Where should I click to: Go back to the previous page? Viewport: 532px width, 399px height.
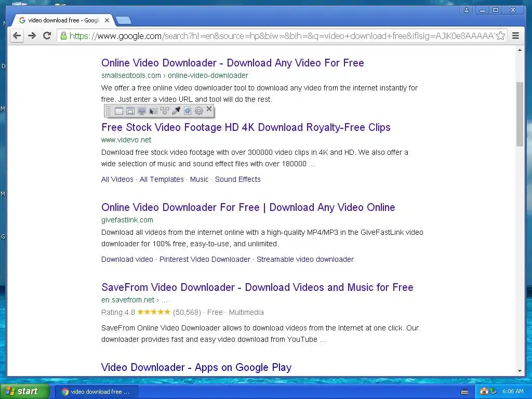pos(17,36)
